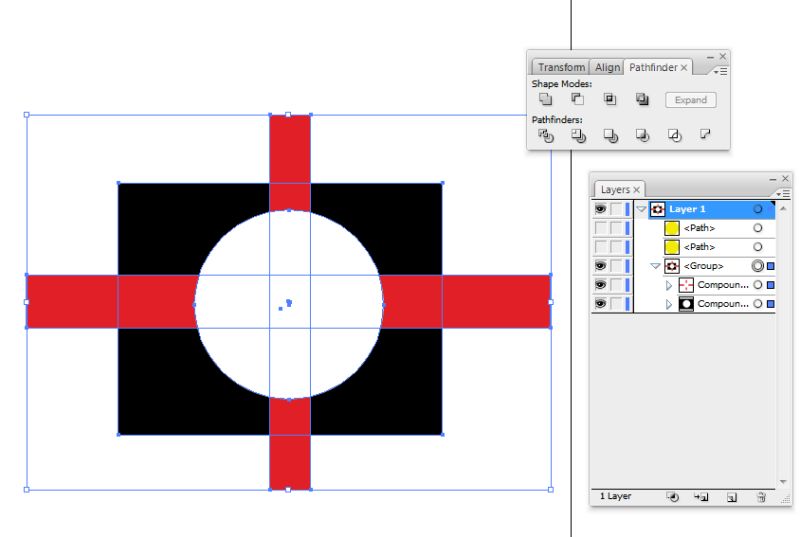Toggle the lock box for <Group>
The height and width of the screenshot is (537, 800).
[x=617, y=266]
